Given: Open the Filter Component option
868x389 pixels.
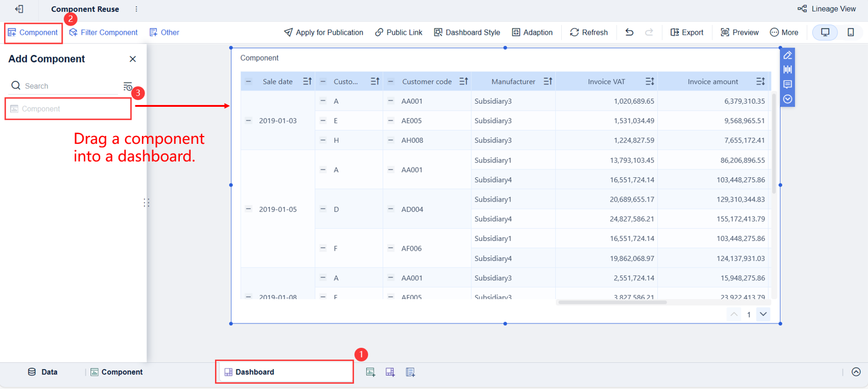Looking at the screenshot, I should (103, 32).
